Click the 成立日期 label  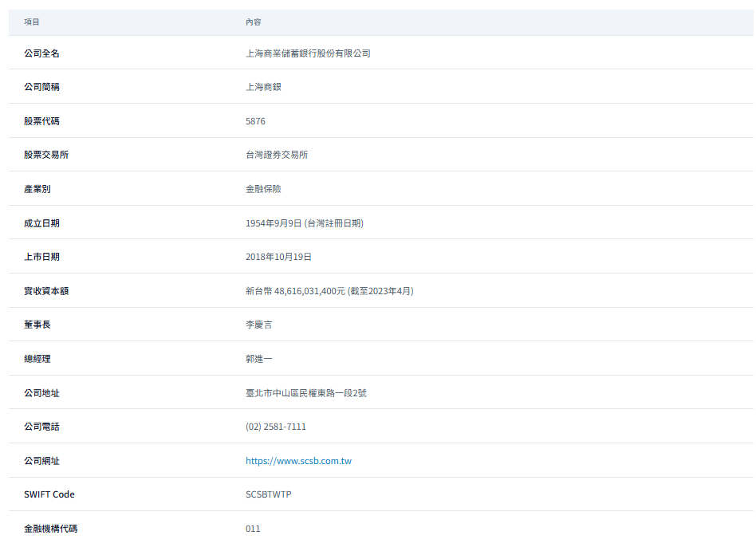click(x=42, y=223)
